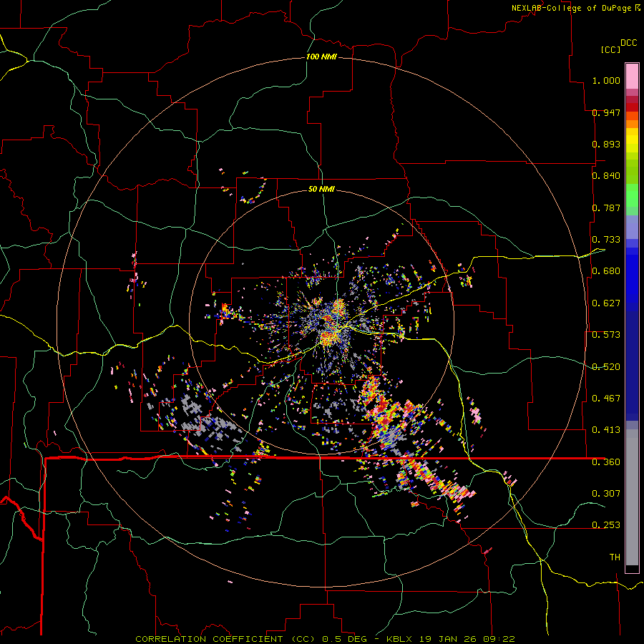The width and height of the screenshot is (644, 644).
Task: Click the "DCC" label above the color scale
Action: click(628, 43)
